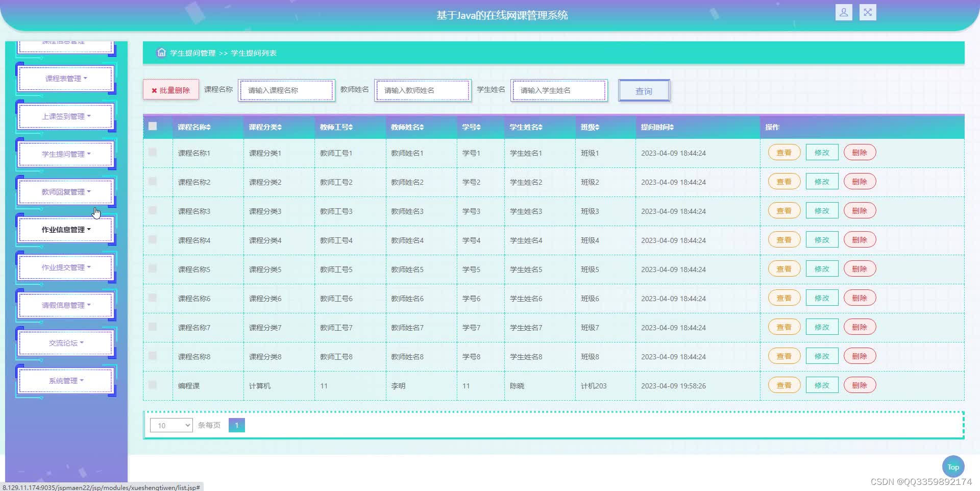
Task: Expand the 请假信息管理 sidebar menu
Action: [x=66, y=305]
